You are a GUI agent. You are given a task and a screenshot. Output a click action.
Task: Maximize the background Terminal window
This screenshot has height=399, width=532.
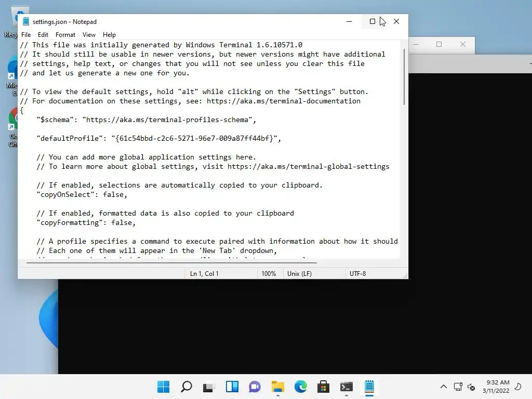[439, 44]
